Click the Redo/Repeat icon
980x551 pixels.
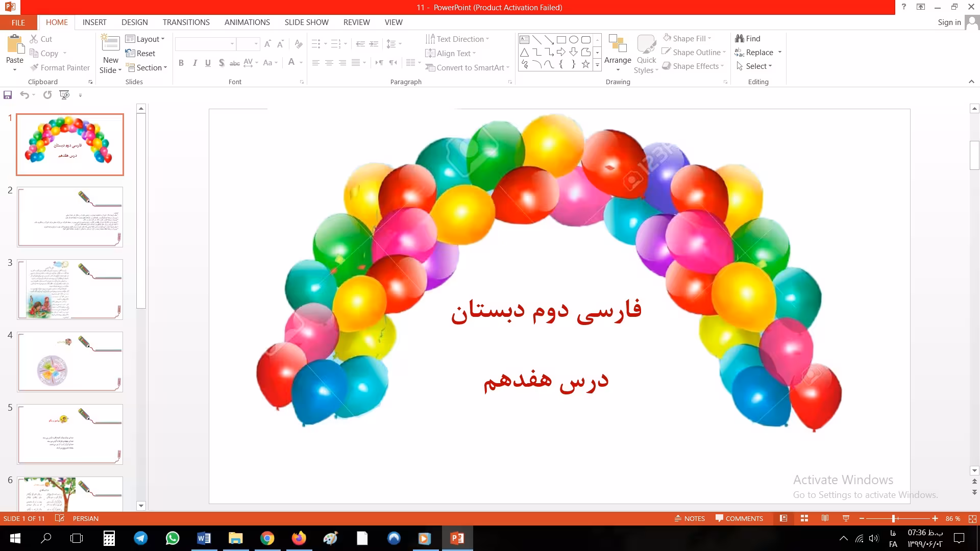pos(47,95)
